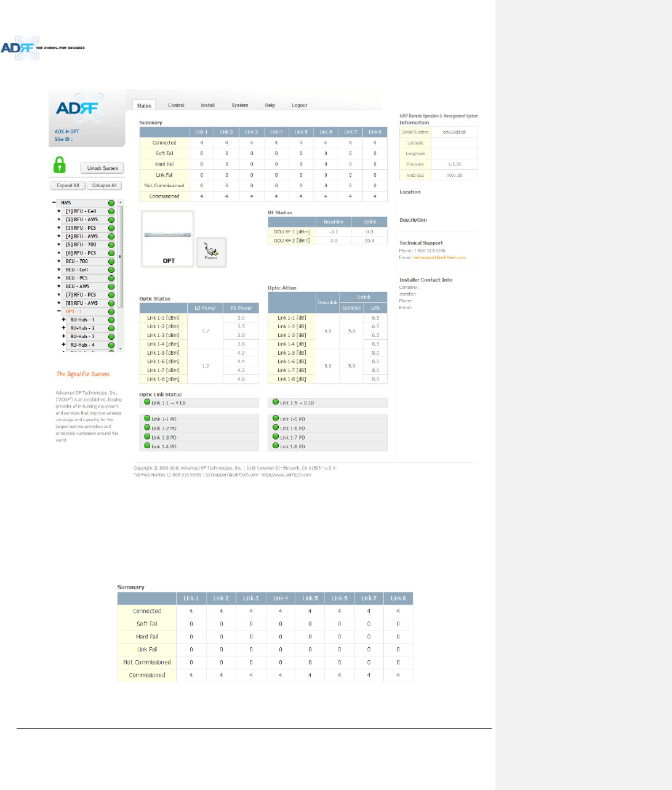
Task: Click the Link 1-4 PD green indicator
Action: point(147,446)
